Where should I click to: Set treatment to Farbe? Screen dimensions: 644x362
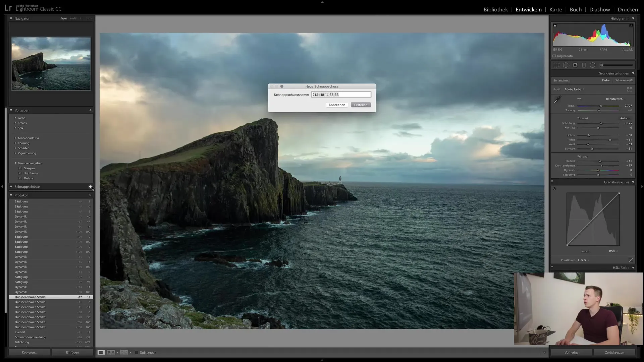point(606,80)
